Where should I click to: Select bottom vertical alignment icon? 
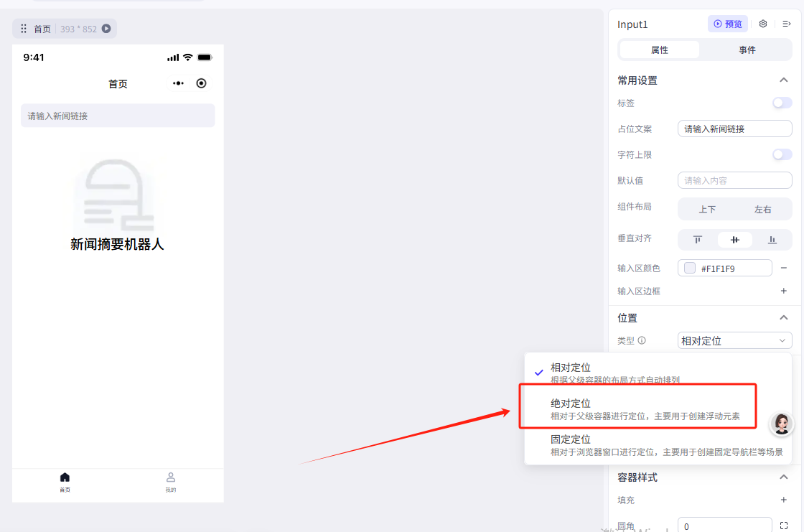(x=772, y=240)
